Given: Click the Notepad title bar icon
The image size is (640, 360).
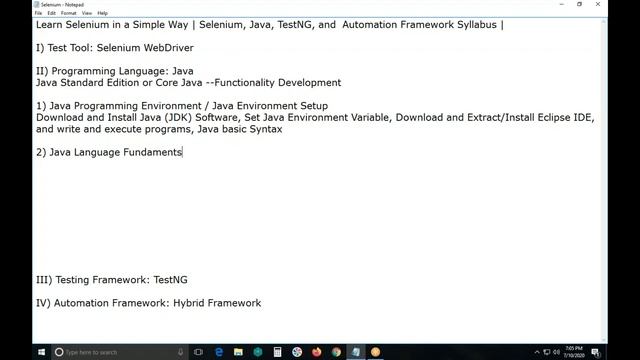Looking at the screenshot, I should click(x=37, y=4).
